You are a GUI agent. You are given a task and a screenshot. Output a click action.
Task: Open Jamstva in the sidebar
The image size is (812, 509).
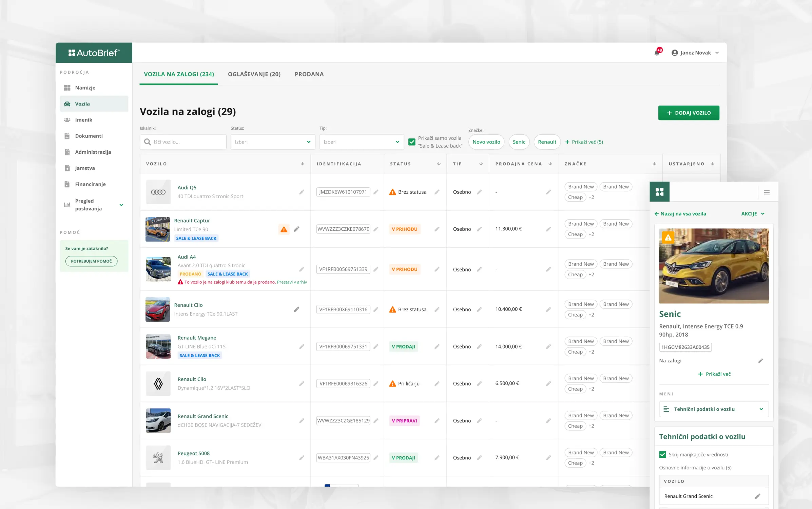(x=94, y=168)
